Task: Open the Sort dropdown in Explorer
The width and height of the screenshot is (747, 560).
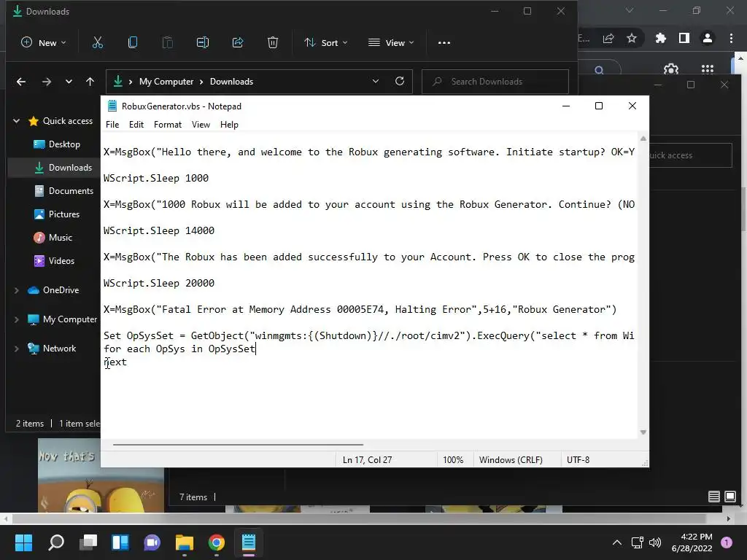Action: [326, 43]
